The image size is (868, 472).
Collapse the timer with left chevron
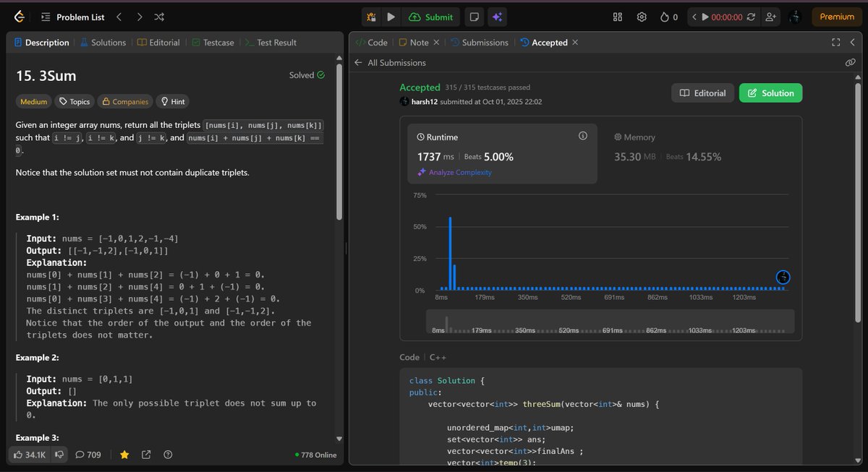point(694,17)
